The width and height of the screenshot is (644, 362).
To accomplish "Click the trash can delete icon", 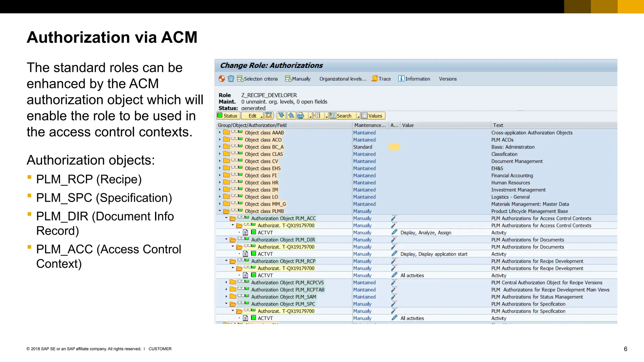I will coord(231,79).
